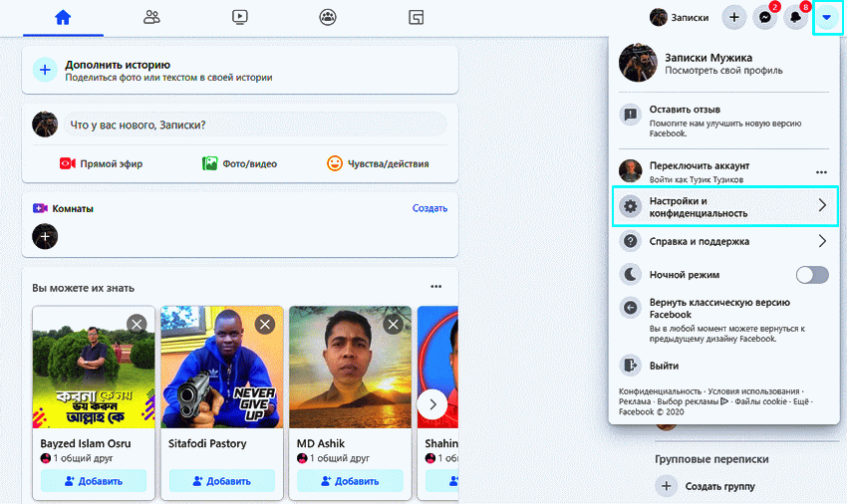
Task: Start Прямой эфир live video
Action: 101,163
